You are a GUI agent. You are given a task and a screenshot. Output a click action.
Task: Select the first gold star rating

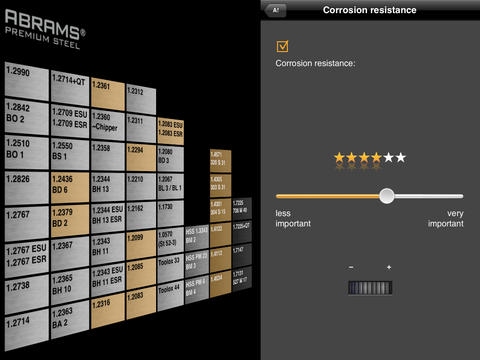[x=339, y=157]
